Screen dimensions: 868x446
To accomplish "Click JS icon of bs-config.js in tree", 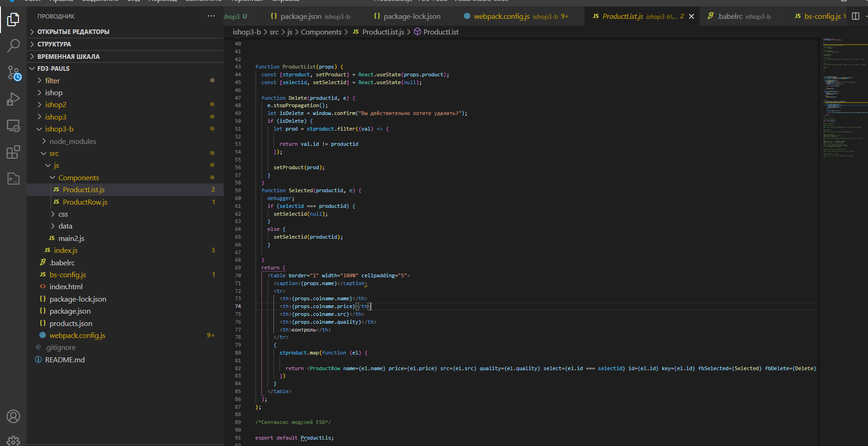I will point(43,274).
